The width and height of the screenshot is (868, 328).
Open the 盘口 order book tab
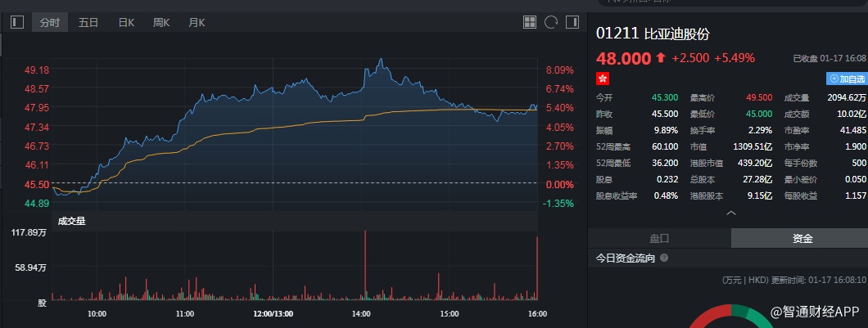coord(659,238)
